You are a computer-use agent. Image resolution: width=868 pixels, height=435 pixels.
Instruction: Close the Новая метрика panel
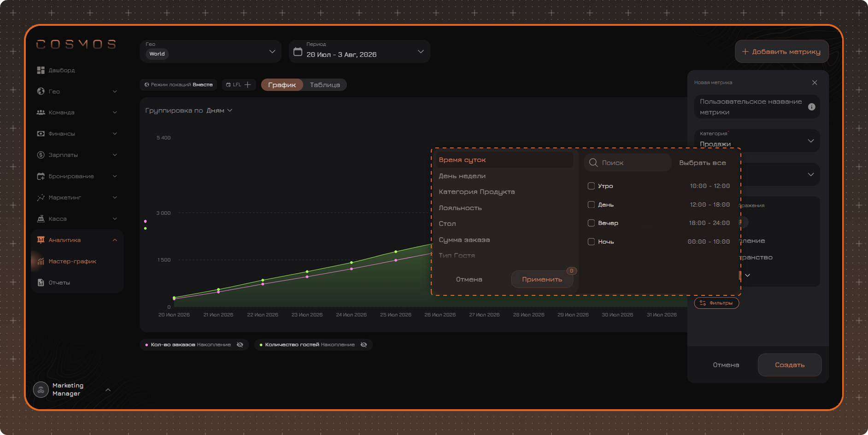point(815,82)
